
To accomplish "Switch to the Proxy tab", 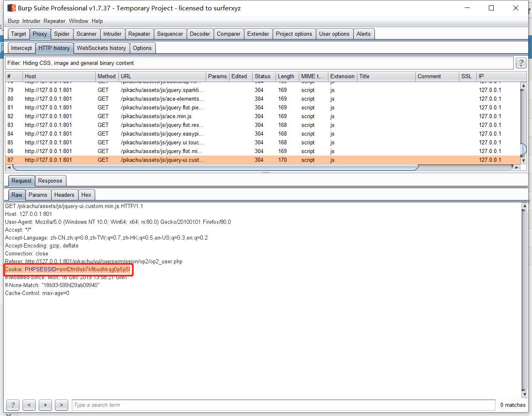I will [40, 34].
